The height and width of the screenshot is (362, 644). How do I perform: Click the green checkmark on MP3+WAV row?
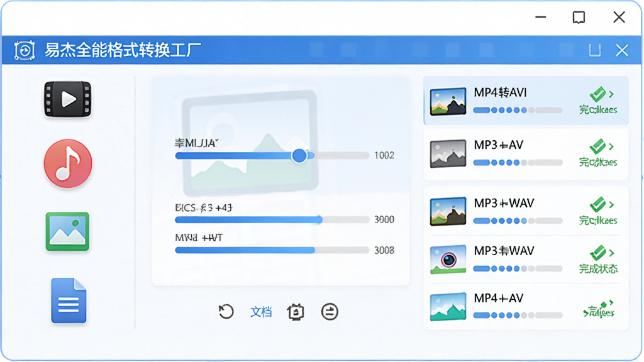[x=597, y=205]
